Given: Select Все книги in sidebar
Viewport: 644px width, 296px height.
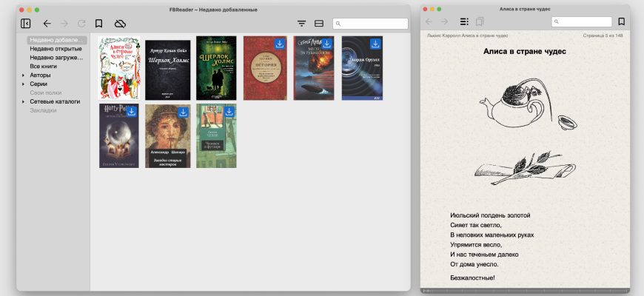Looking at the screenshot, I should click(x=44, y=66).
